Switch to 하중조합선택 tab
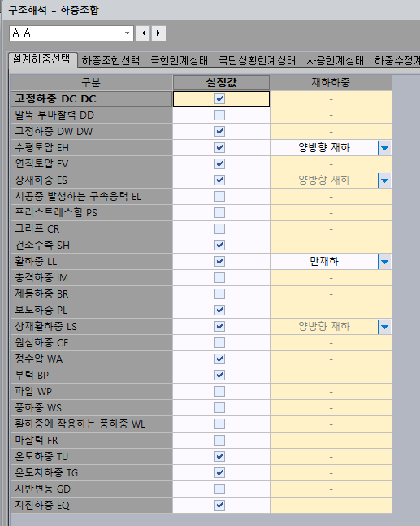The width and height of the screenshot is (420, 526). click(110, 60)
